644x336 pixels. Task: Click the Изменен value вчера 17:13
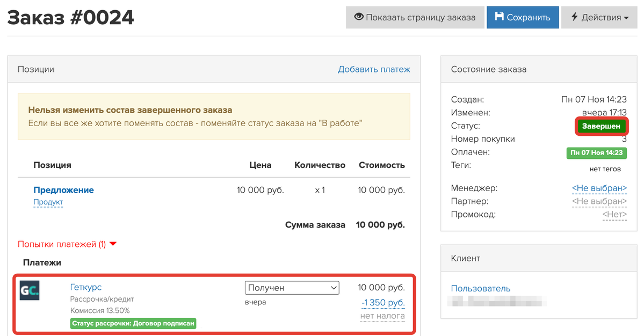point(604,112)
